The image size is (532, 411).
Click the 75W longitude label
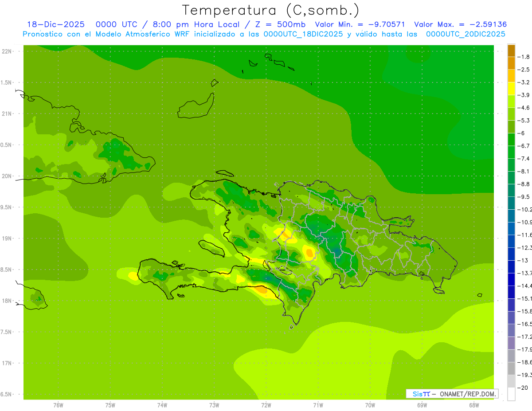click(x=110, y=405)
